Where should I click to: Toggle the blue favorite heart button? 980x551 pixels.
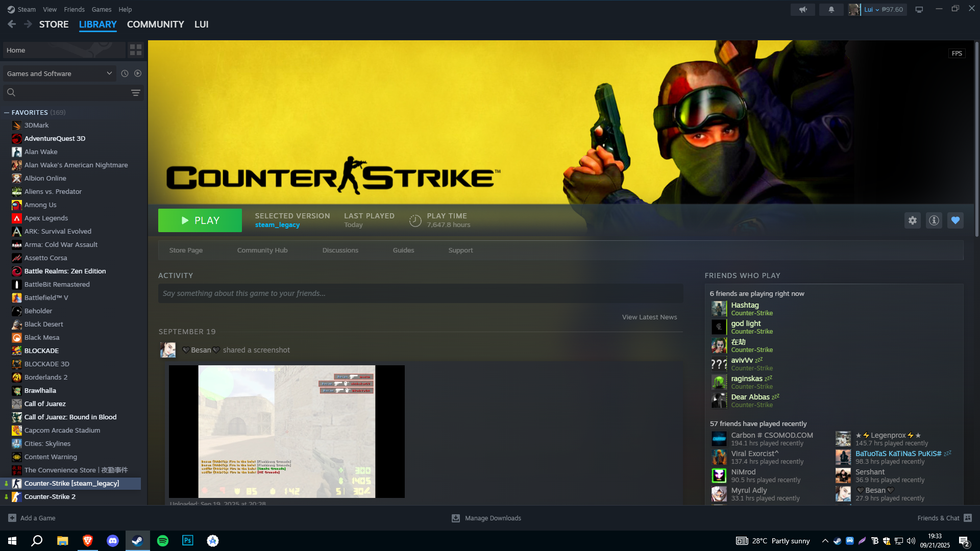(x=955, y=220)
